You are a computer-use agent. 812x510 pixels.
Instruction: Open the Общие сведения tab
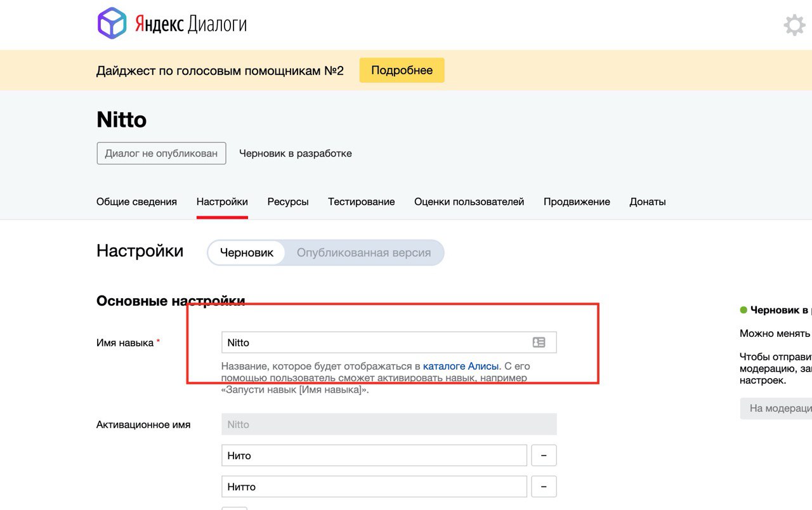coord(136,202)
